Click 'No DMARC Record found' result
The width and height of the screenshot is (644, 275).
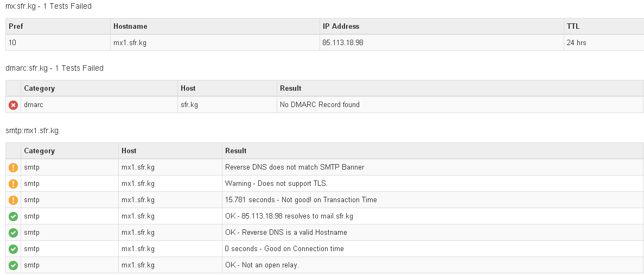coord(320,104)
